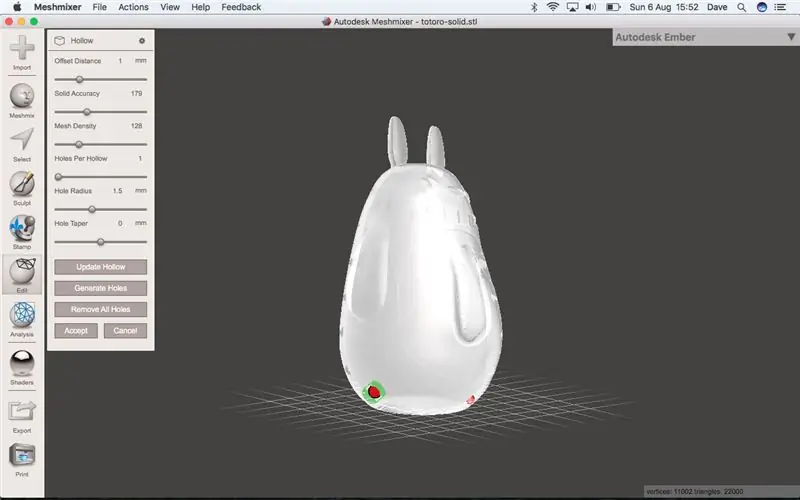Accept the hollow operation
The width and height of the screenshot is (800, 500).
tap(76, 331)
